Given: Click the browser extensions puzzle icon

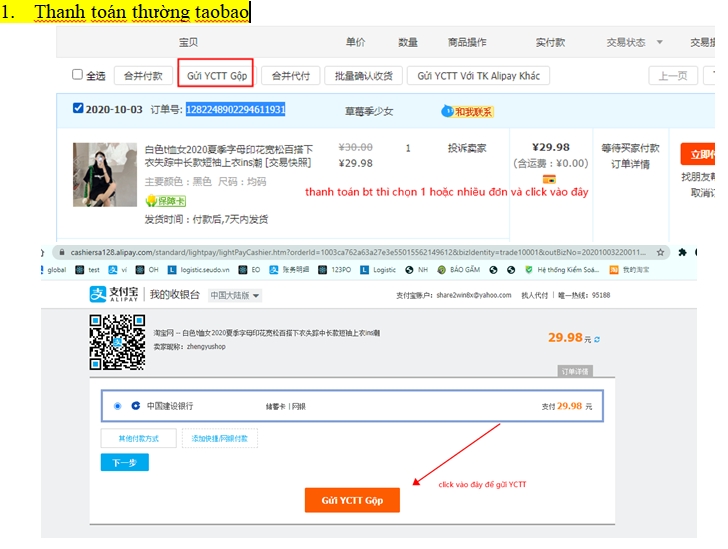Looking at the screenshot, I should (x=682, y=252).
